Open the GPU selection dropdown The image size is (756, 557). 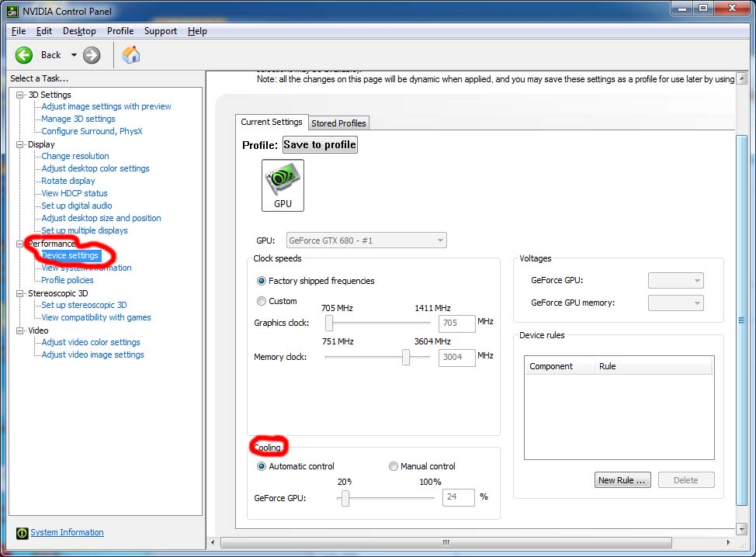click(x=366, y=240)
